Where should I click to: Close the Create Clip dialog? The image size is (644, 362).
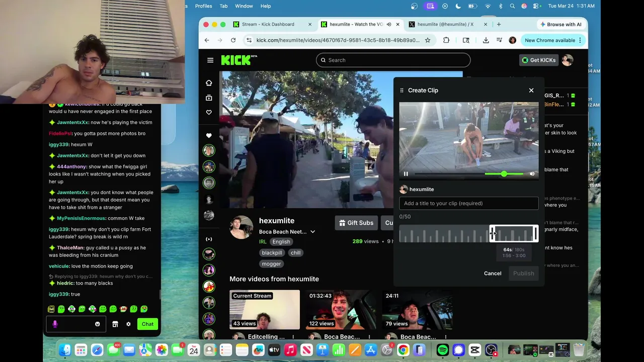pos(531,90)
